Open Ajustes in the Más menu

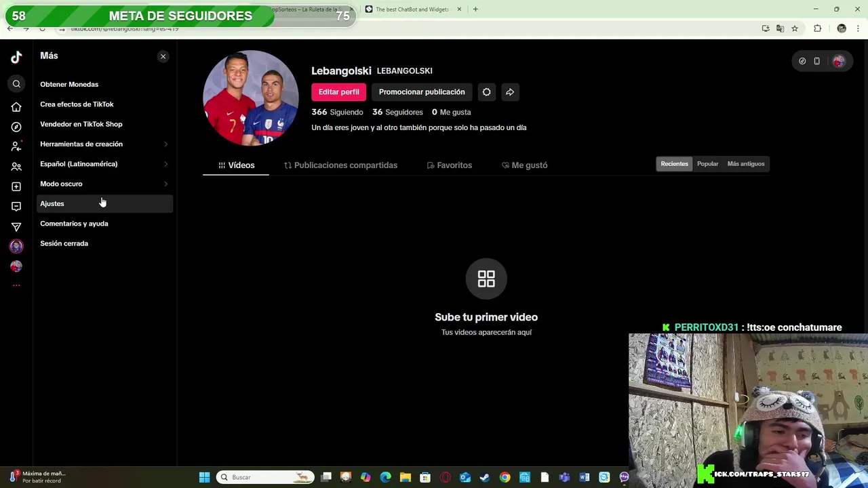pyautogui.click(x=104, y=203)
